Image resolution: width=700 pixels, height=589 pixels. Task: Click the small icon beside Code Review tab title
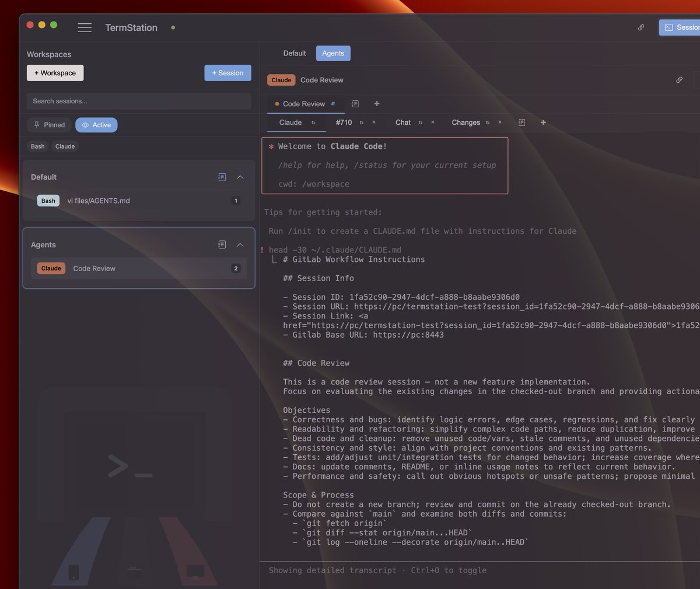point(333,104)
